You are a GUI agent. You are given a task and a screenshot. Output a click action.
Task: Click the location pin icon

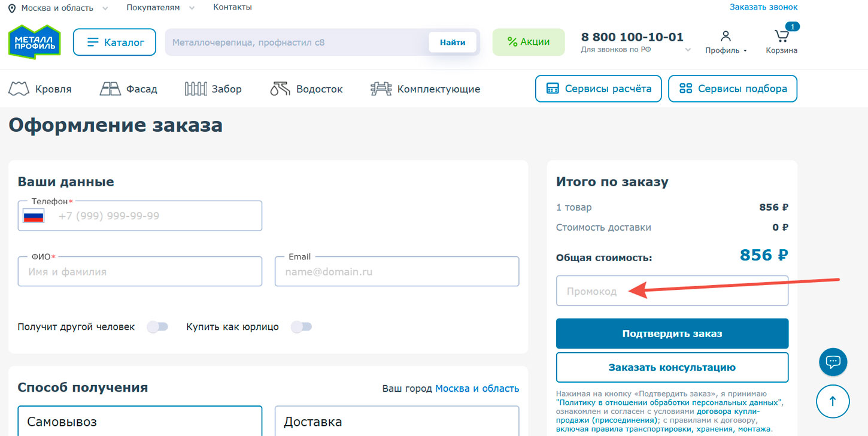(x=12, y=8)
